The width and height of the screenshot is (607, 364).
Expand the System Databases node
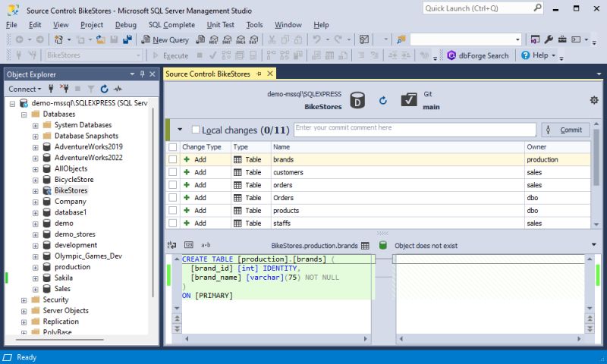pyautogui.click(x=35, y=126)
